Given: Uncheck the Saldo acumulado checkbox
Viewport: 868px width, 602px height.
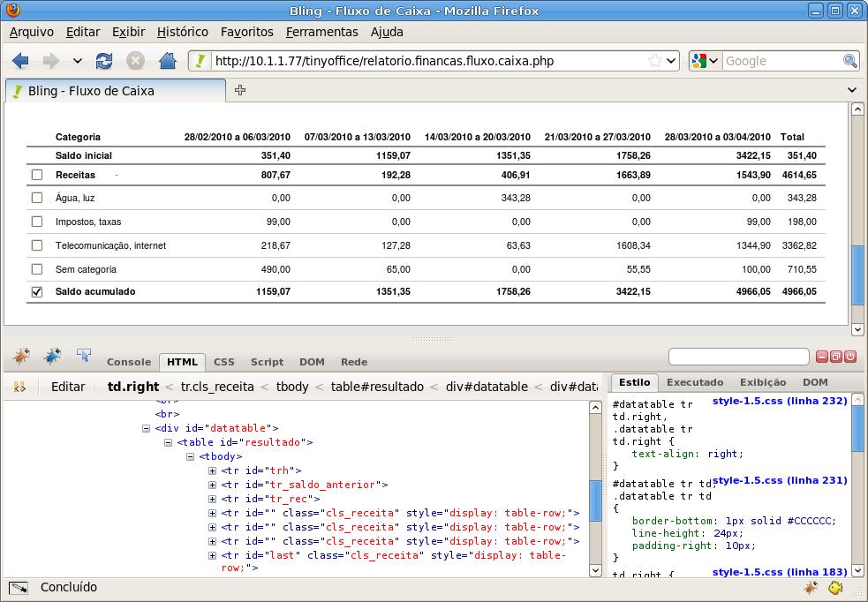Looking at the screenshot, I should 37,292.
